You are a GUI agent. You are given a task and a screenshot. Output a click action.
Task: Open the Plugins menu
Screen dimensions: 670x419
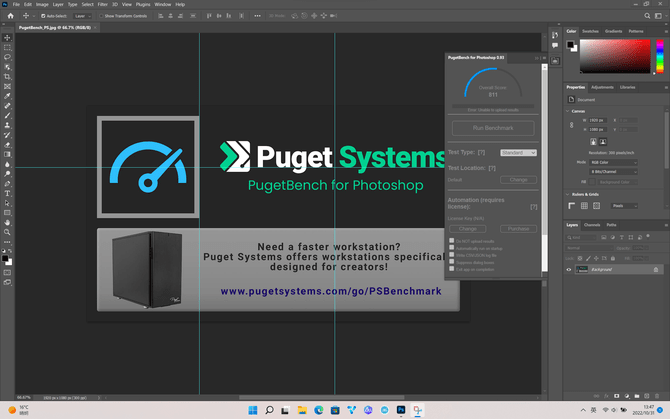point(143,4)
